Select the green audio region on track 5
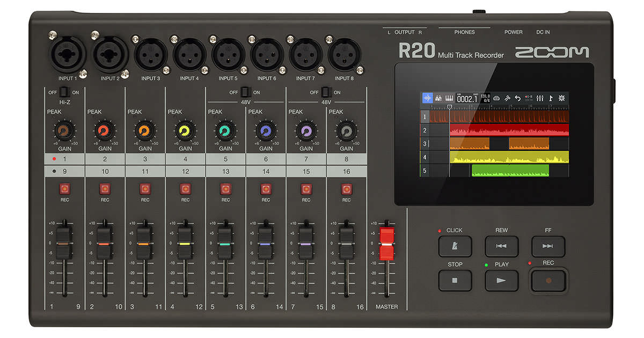Image resolution: width=644 pixels, height=338 pixels. [x=510, y=171]
